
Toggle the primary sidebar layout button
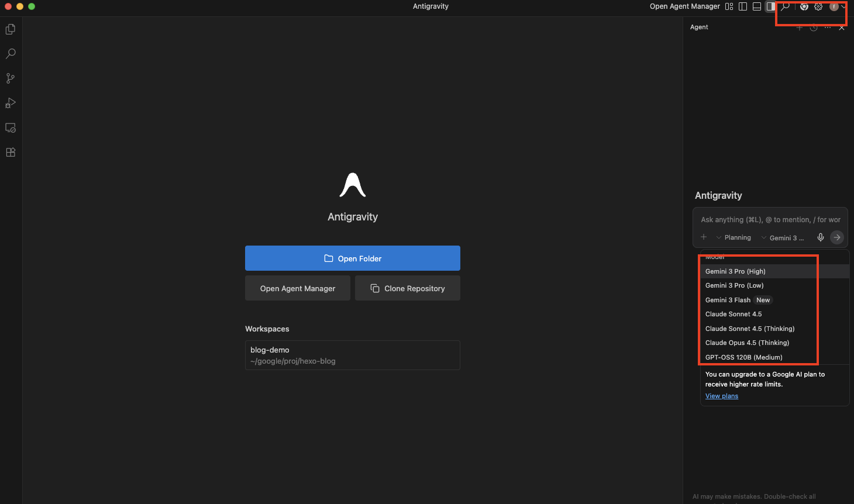click(743, 6)
